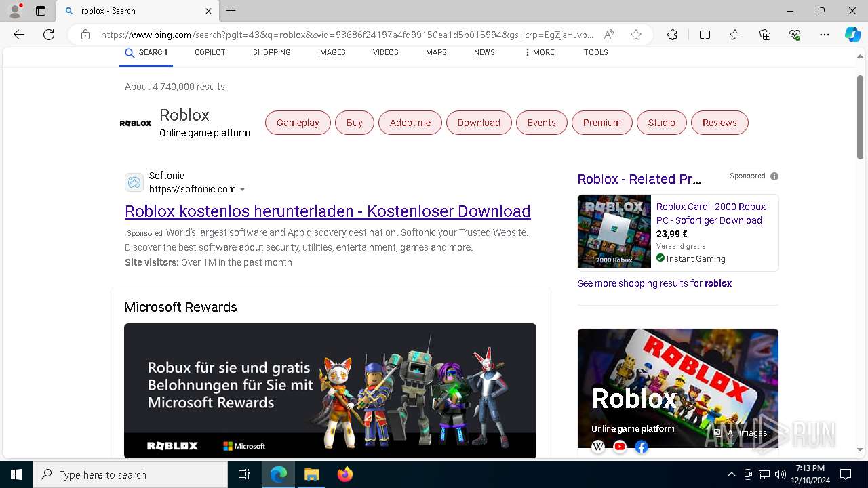The height and width of the screenshot is (488, 868).
Task: Open the Favorites list icon
Action: coord(735,35)
